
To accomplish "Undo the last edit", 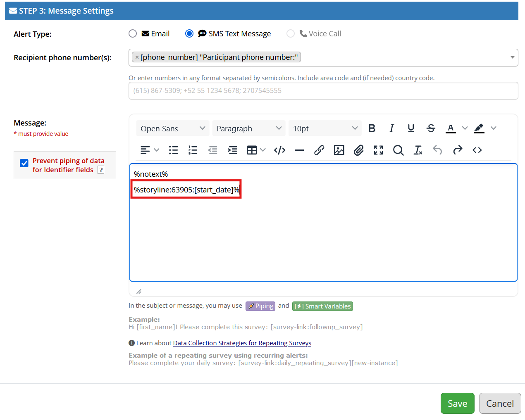I will click(x=437, y=150).
